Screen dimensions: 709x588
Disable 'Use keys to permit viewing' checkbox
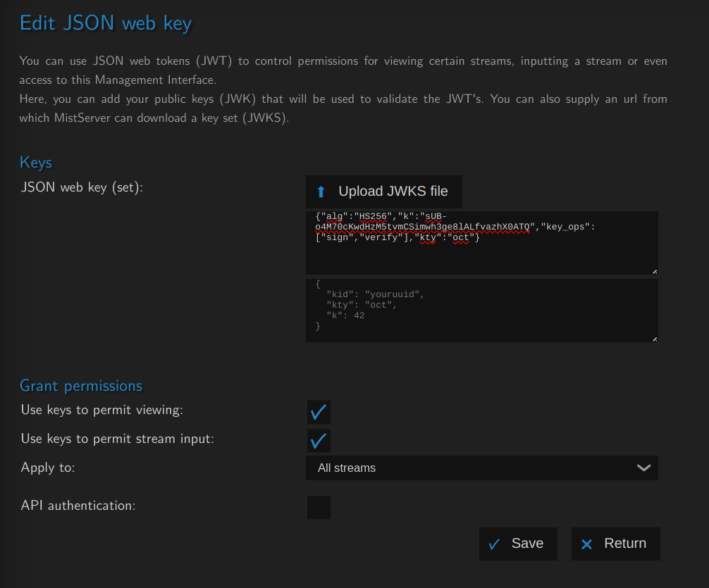[319, 412]
